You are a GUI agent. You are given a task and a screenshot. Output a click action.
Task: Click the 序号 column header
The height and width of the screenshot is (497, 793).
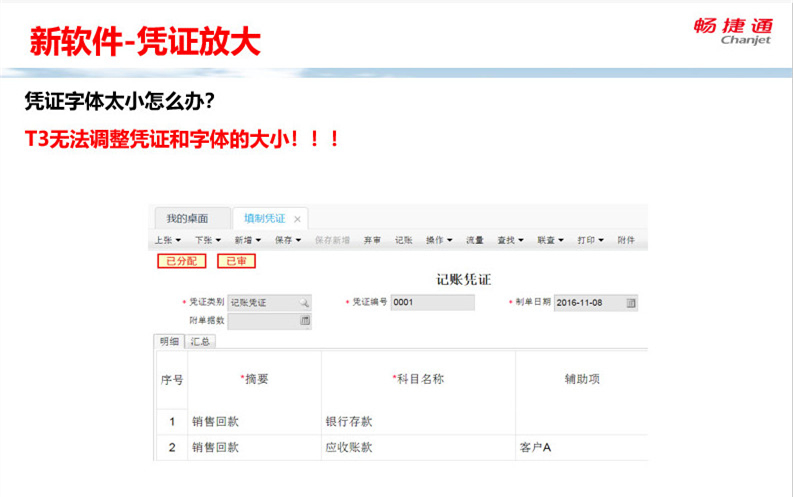(x=172, y=380)
